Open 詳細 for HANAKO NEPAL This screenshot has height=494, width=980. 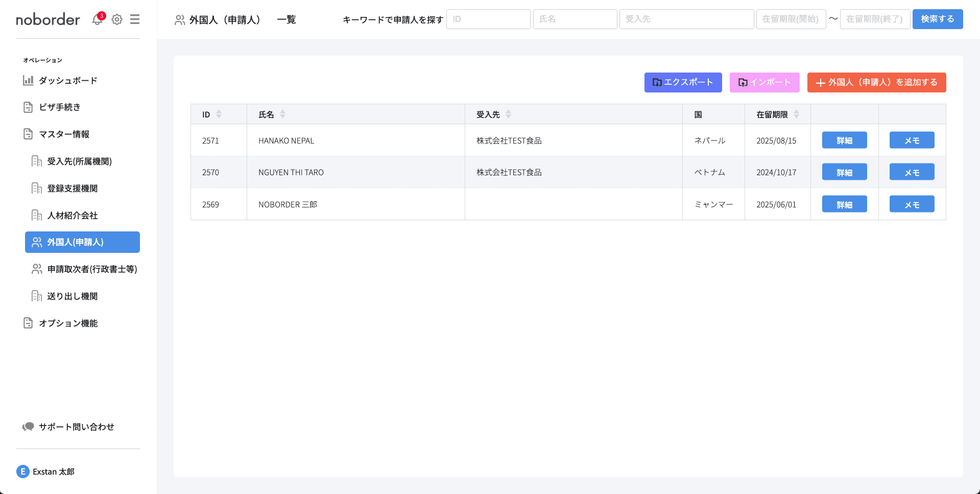(x=844, y=140)
